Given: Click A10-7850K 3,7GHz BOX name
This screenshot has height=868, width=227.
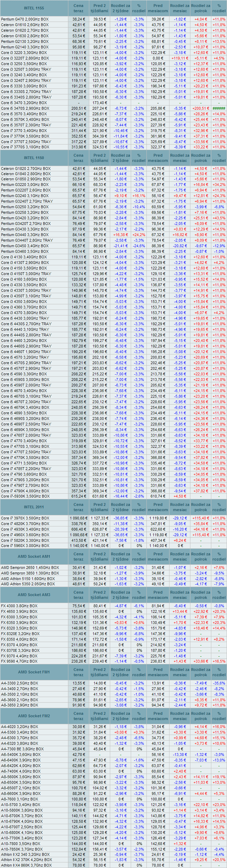Looking at the screenshot, I should [x=22, y=849].
